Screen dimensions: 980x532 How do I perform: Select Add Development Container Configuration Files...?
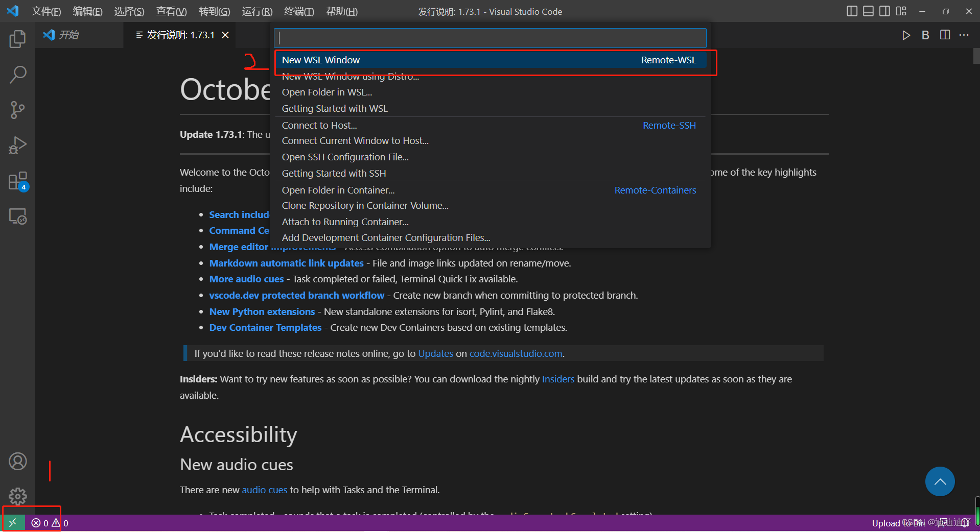490,238
